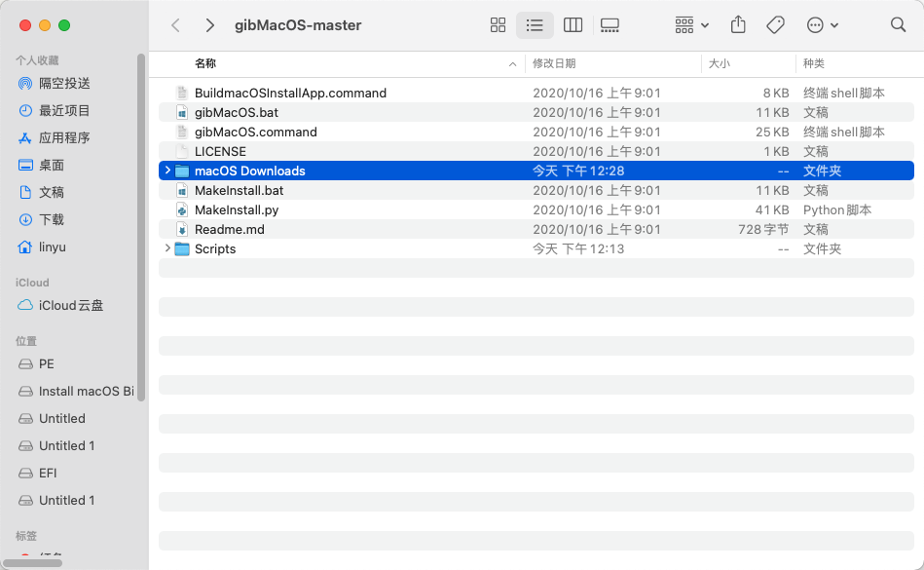Click the Share toolbar icon
Screen dimensions: 924x570
tap(738, 25)
